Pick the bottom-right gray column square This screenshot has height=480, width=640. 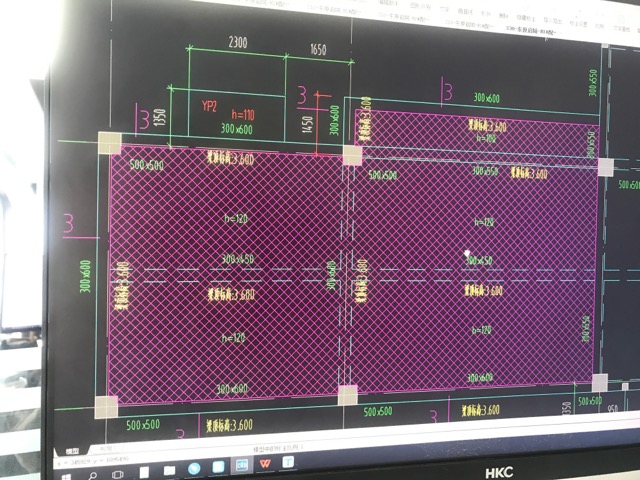[x=600, y=383]
